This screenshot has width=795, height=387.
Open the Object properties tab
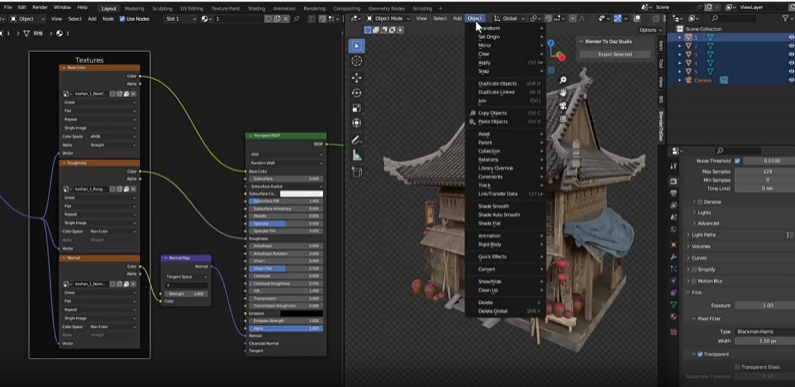pos(673,244)
